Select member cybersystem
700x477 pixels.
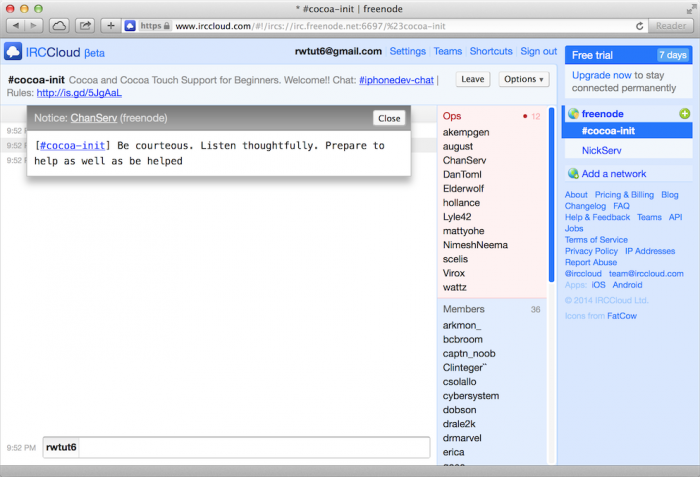click(471, 396)
